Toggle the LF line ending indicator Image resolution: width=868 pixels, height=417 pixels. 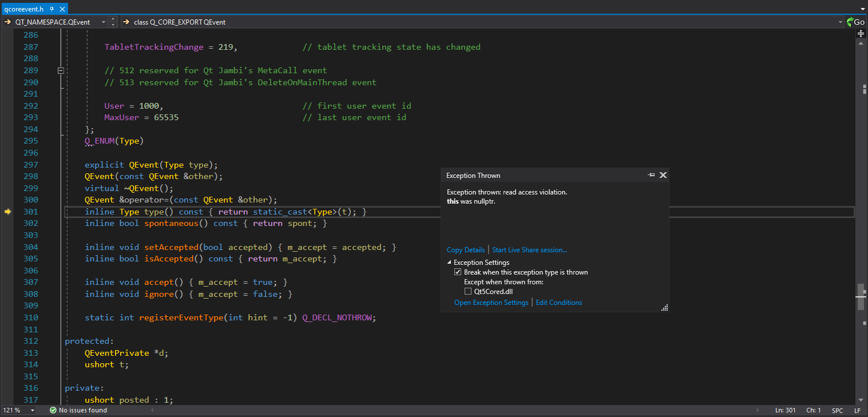click(857, 411)
